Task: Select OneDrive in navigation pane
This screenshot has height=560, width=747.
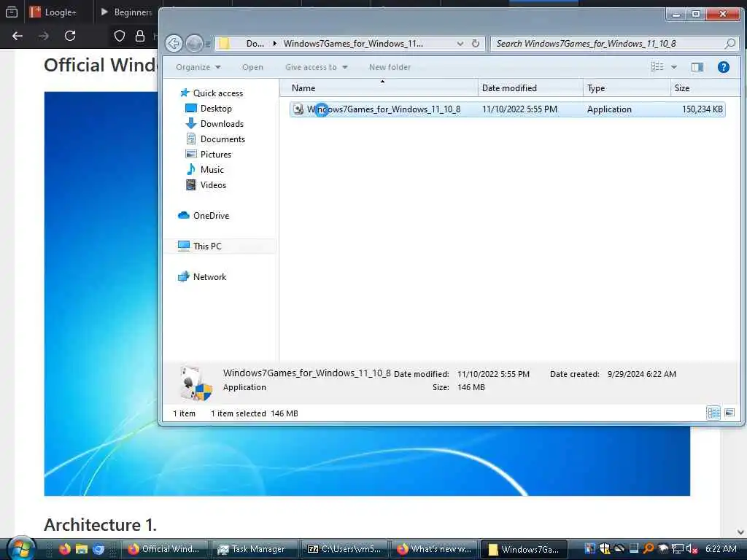Action: pyautogui.click(x=204, y=216)
